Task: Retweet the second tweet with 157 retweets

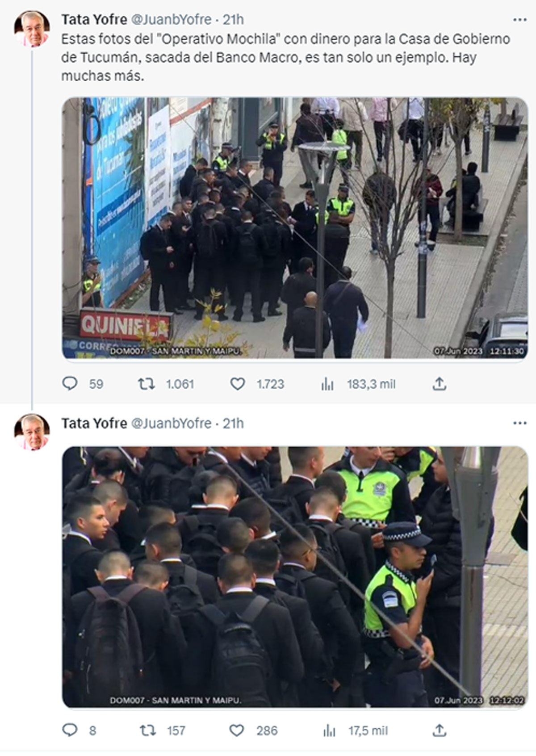Action: (147, 730)
